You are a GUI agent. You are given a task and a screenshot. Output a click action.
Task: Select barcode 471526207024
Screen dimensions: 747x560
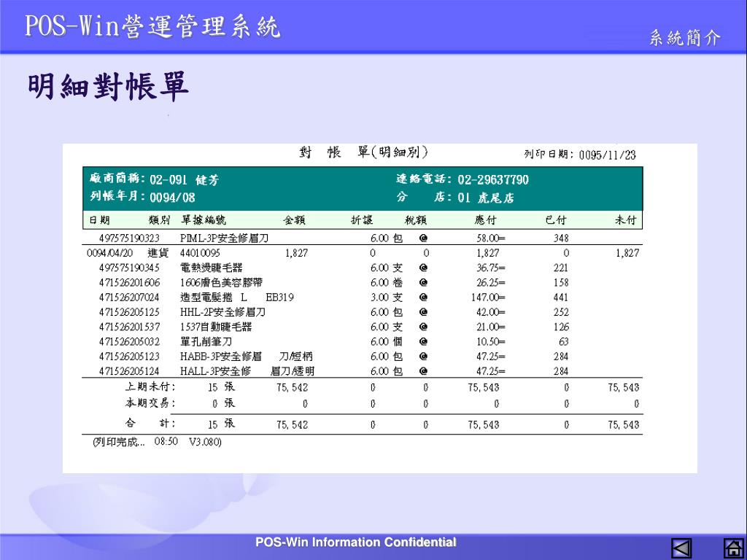(x=129, y=297)
